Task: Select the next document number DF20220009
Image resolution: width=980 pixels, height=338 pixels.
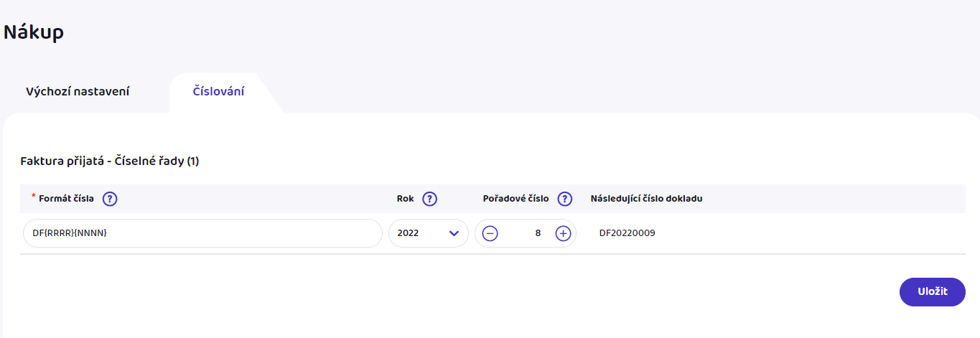Action: [x=627, y=233]
